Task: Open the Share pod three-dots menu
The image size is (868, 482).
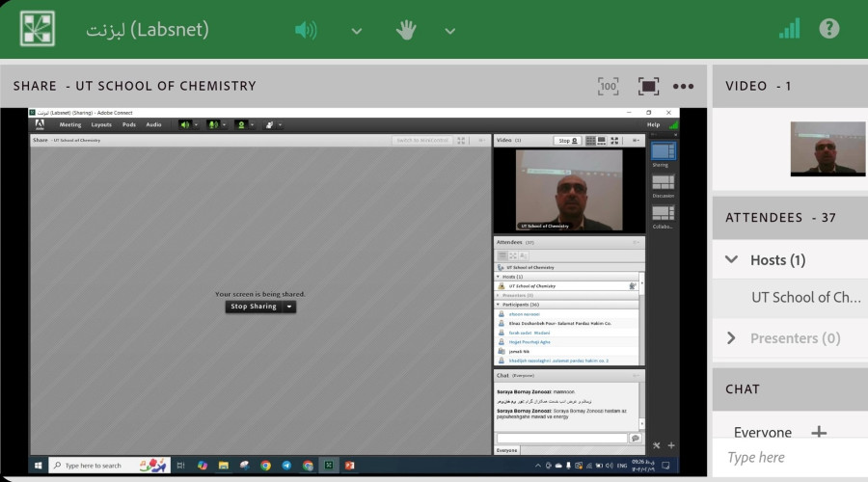Action: pyautogui.click(x=684, y=86)
